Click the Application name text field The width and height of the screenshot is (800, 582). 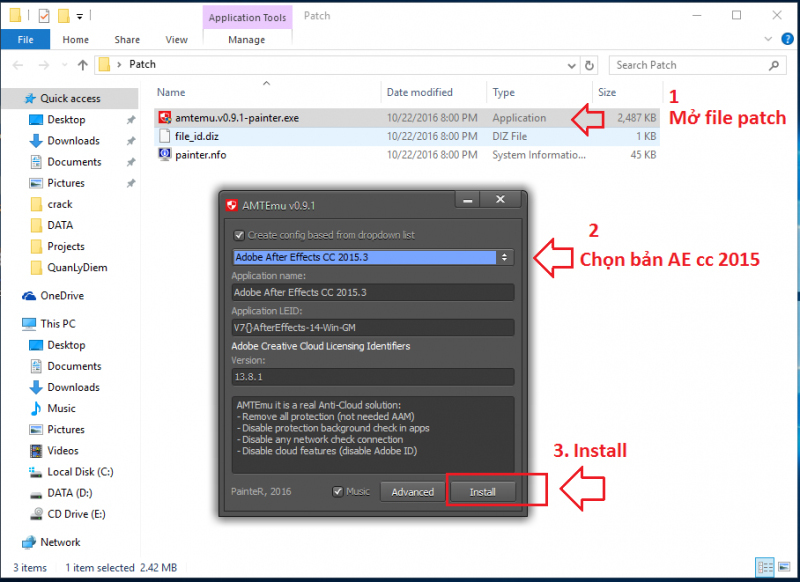point(372,292)
